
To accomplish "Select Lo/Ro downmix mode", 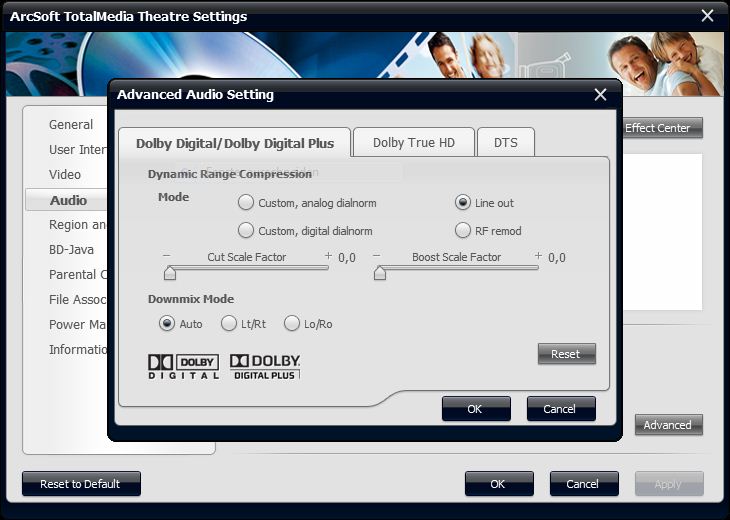I will (x=292, y=324).
